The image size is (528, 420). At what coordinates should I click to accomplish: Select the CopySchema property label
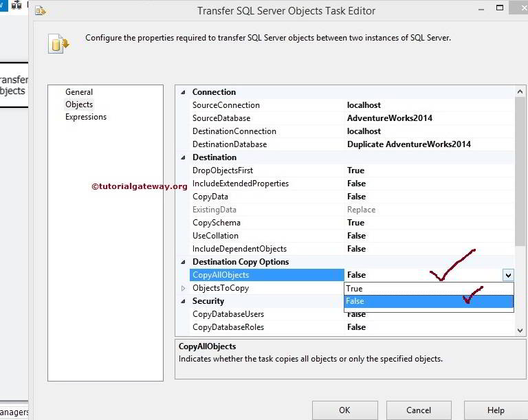click(x=216, y=223)
